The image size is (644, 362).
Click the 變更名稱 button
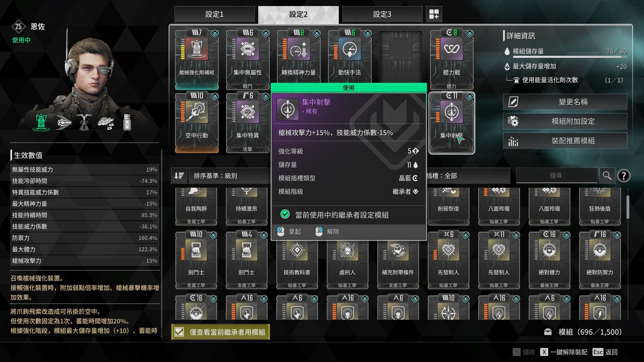565,102
